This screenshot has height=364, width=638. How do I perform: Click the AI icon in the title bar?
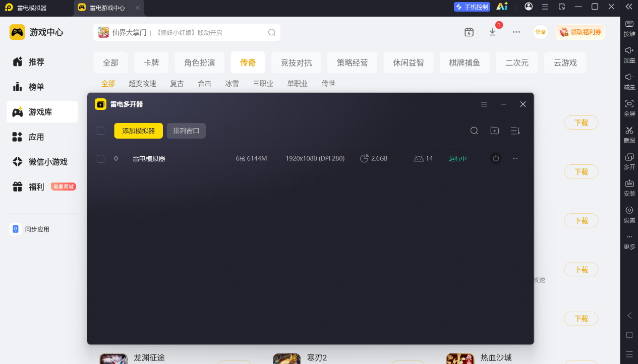(502, 7)
